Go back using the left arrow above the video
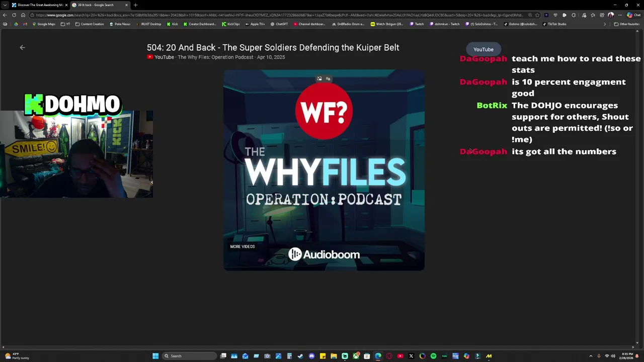Screen dimensions: 644x362 point(22,47)
